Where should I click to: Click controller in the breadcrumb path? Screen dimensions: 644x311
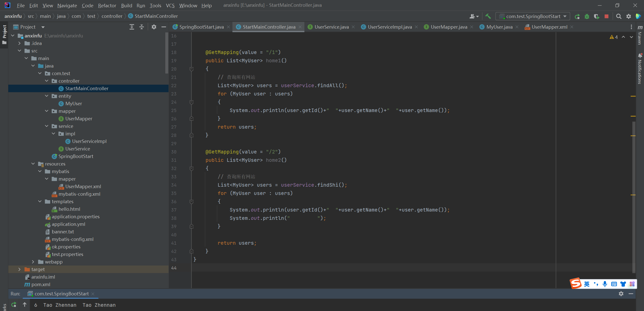pyautogui.click(x=112, y=16)
